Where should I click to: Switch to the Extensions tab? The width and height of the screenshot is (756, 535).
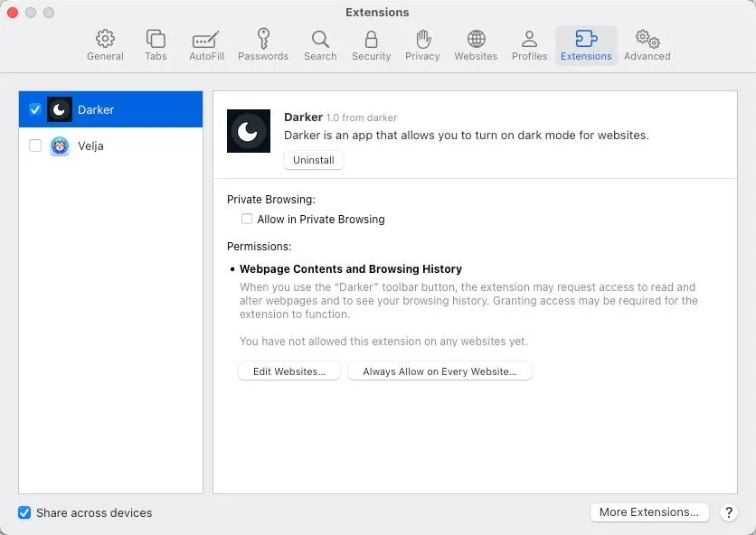[585, 43]
